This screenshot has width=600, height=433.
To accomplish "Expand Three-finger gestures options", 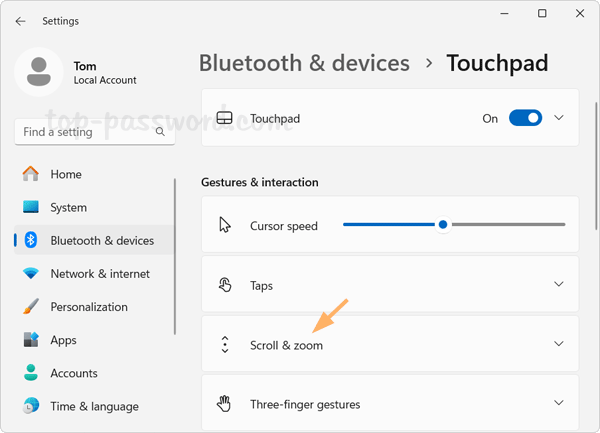I will tap(559, 404).
